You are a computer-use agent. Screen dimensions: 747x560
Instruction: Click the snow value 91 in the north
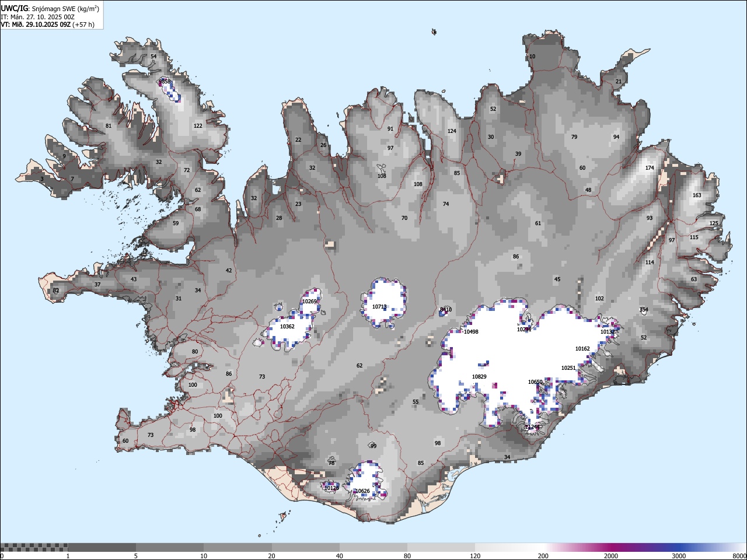click(390, 129)
